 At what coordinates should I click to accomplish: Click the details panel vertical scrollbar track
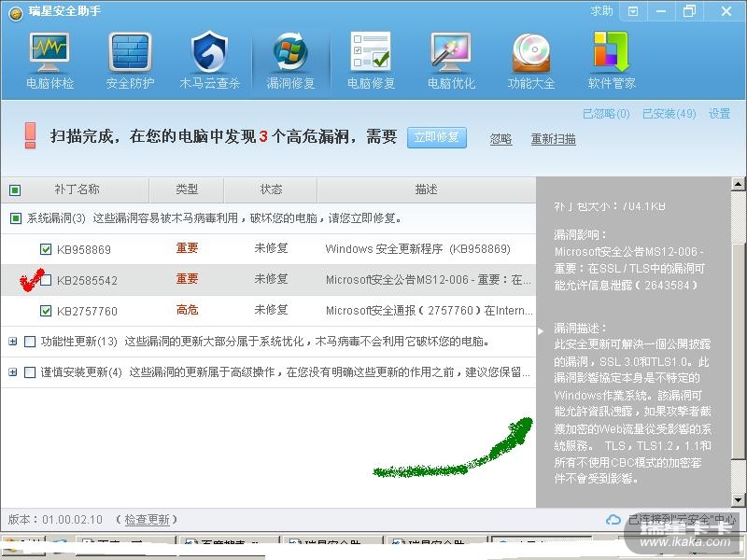(738, 342)
